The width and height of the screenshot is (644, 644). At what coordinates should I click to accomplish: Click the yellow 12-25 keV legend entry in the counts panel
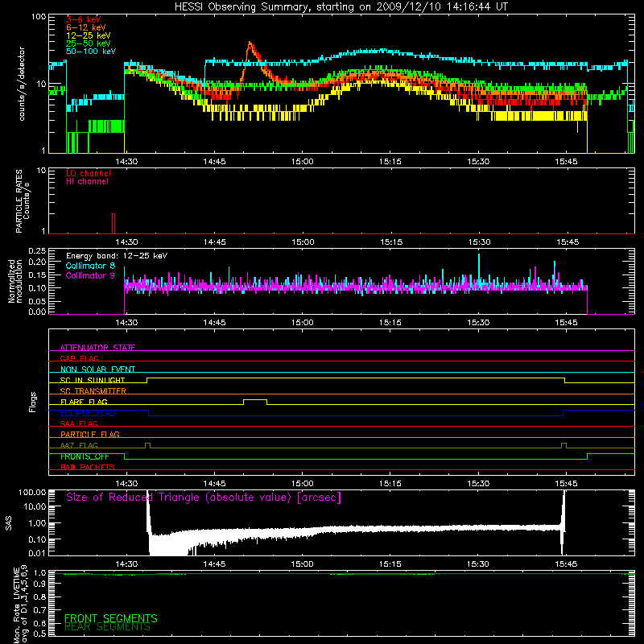89,35
